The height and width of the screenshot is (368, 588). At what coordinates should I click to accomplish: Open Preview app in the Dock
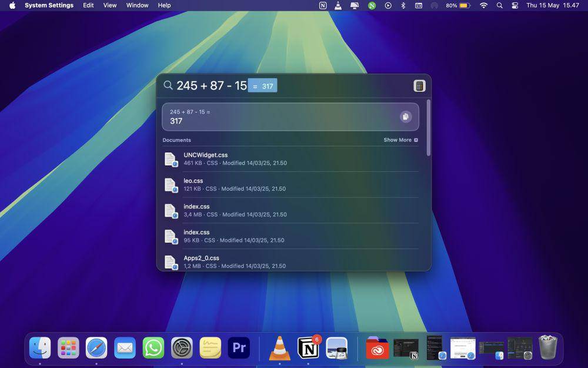[x=337, y=347]
